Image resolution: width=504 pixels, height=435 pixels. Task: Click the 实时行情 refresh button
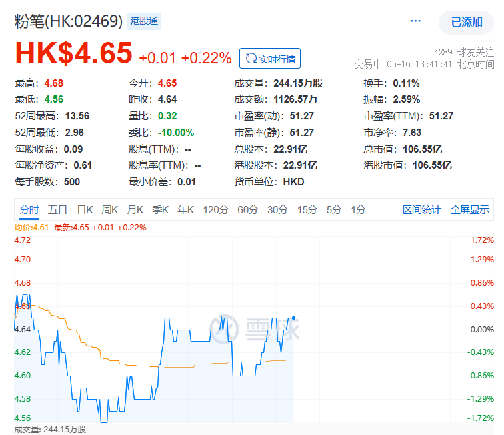[x=270, y=59]
